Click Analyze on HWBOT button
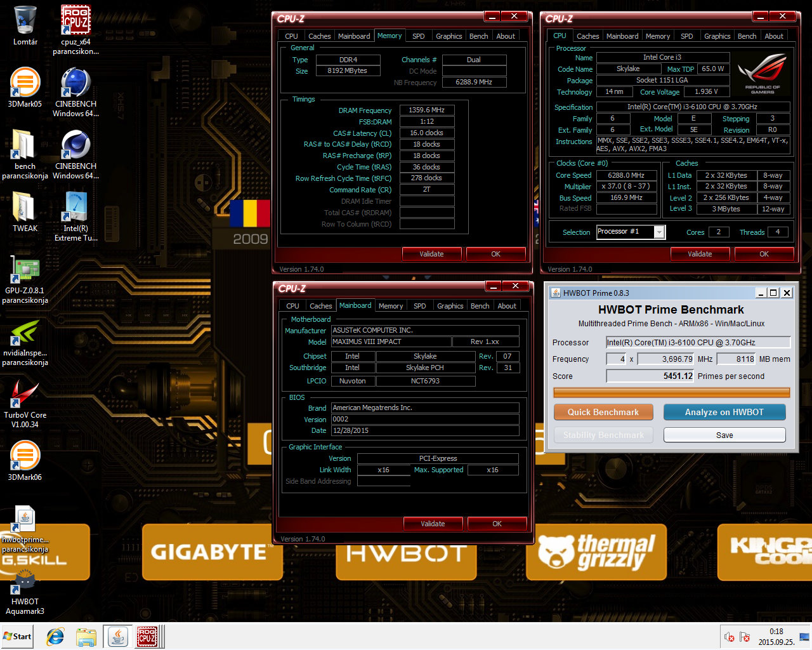 (x=724, y=412)
